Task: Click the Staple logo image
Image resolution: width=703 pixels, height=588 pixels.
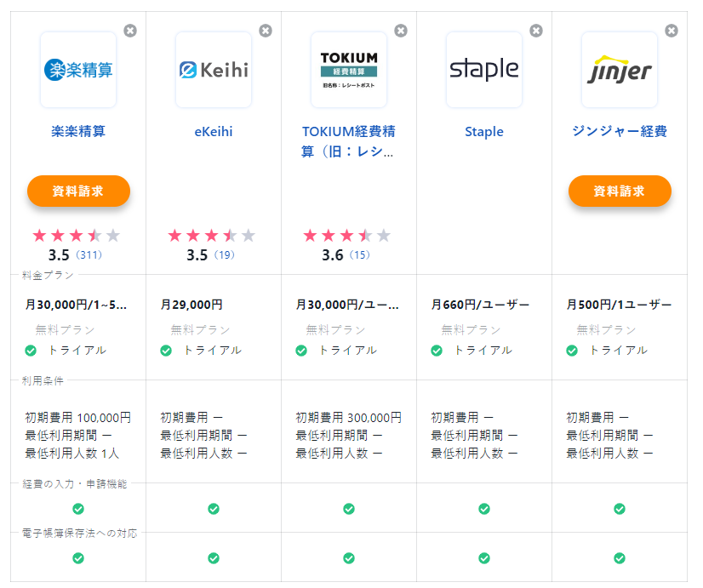Action: tap(484, 70)
